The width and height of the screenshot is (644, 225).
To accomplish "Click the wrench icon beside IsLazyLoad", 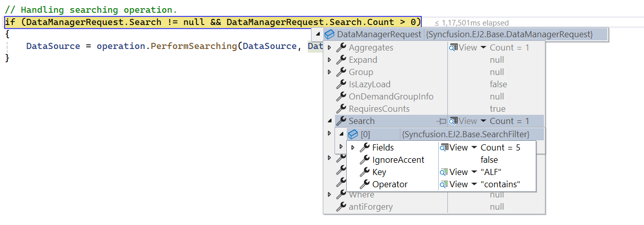I will point(341,84).
